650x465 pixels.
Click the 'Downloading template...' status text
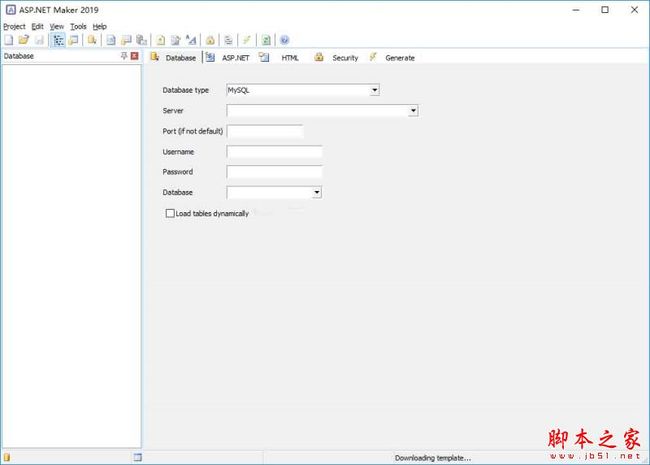(433, 458)
